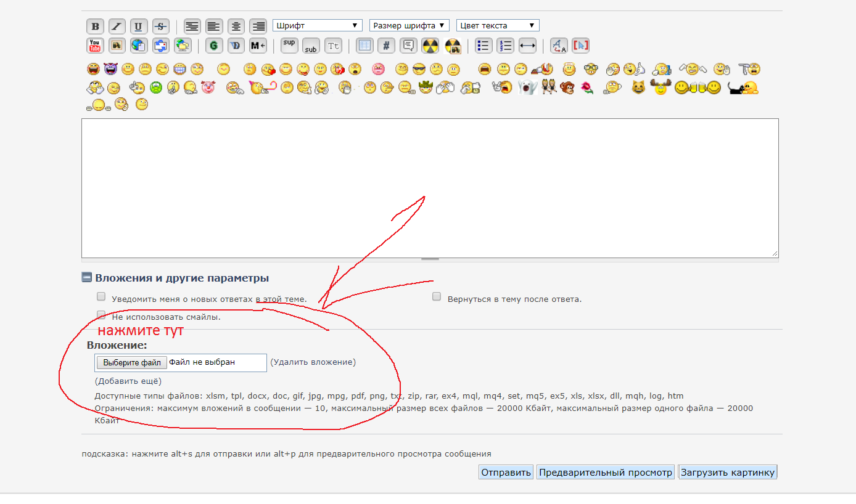Click the red bracket cursor icon
Viewport: 856px width, 504px height.
581,46
